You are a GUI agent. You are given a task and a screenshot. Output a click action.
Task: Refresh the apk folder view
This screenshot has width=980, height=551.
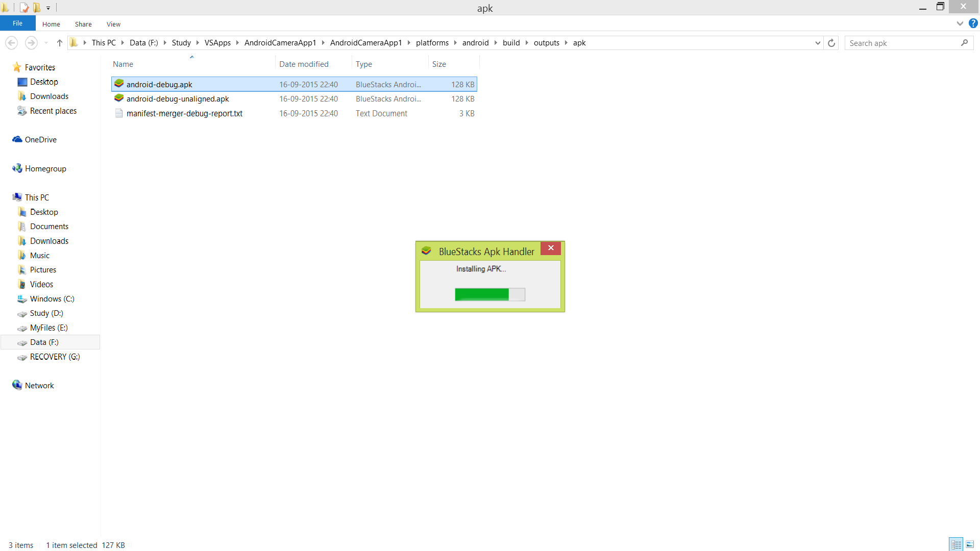tap(831, 43)
